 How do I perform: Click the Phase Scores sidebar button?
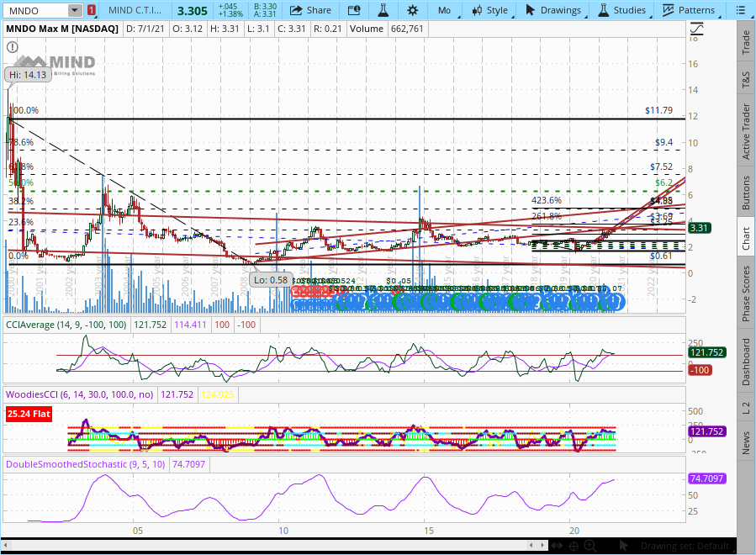(745, 294)
